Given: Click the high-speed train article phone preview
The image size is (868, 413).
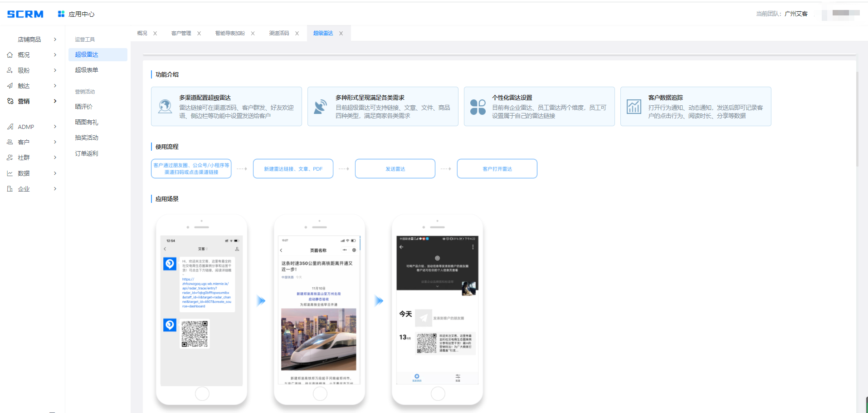Looking at the screenshot, I should tap(319, 310).
